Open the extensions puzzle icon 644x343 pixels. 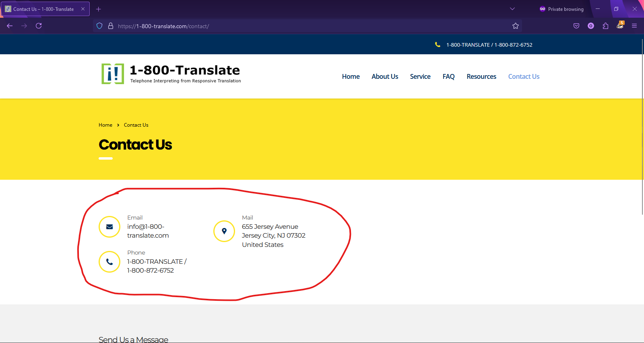[605, 26]
